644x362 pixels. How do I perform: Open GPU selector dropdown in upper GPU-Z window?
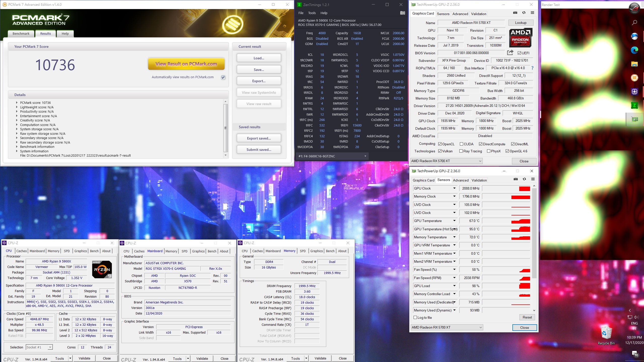tap(446, 161)
